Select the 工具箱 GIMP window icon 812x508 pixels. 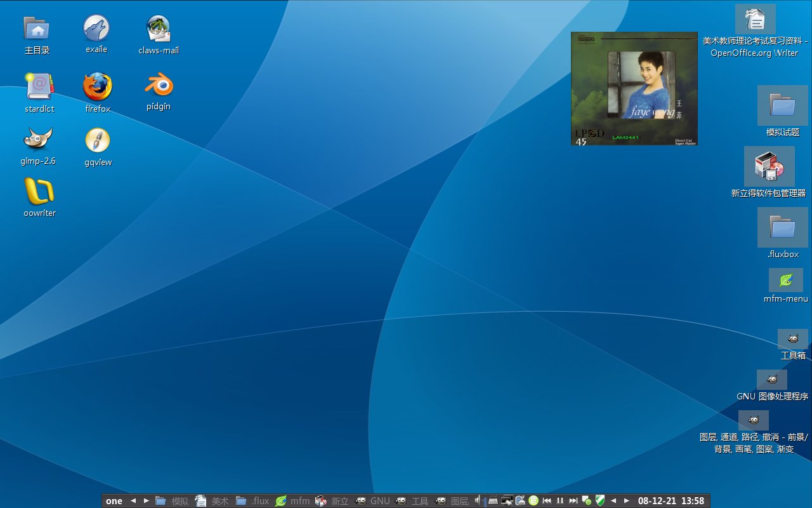click(793, 339)
